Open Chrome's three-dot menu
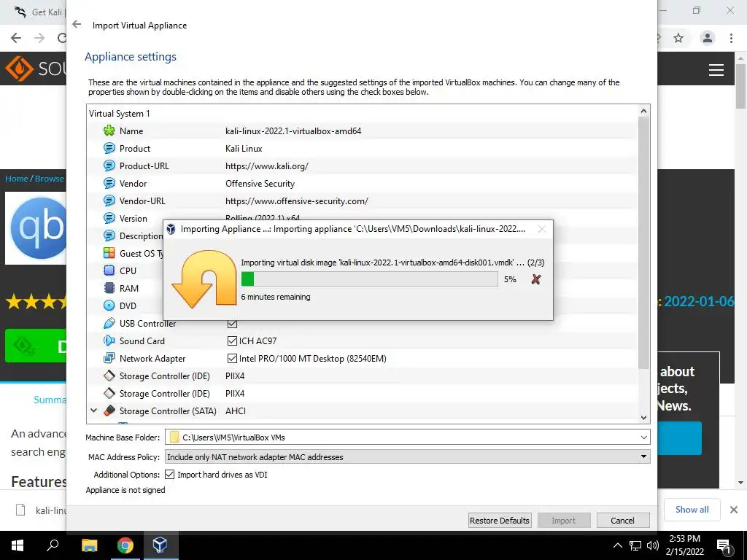The width and height of the screenshot is (747, 560). [731, 38]
